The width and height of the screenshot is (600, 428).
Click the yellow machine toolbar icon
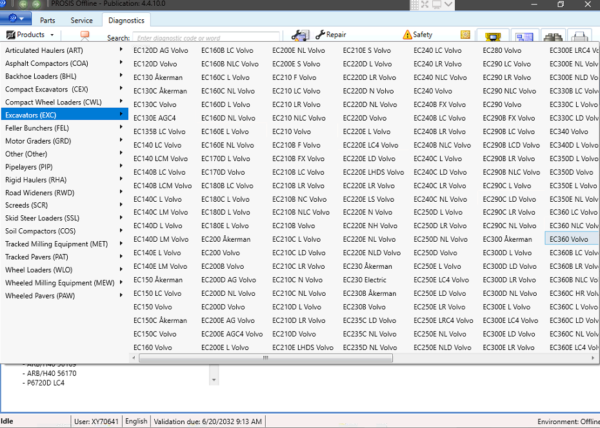point(493,36)
